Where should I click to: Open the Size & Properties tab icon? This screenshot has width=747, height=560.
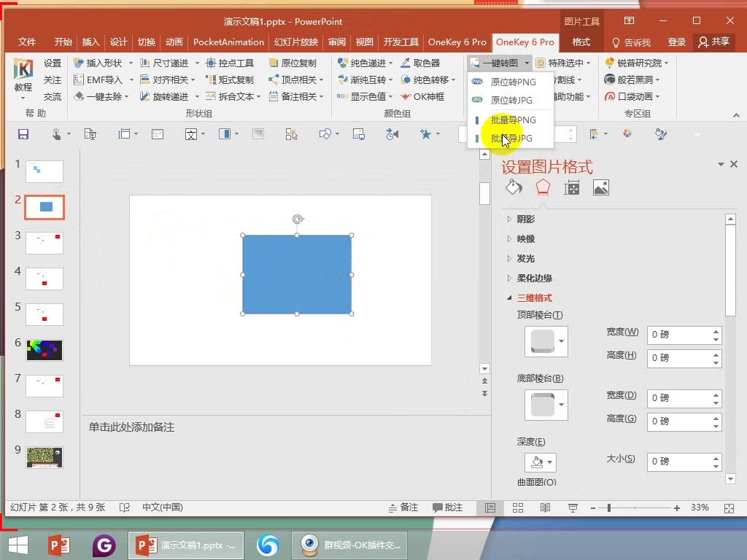(x=572, y=188)
